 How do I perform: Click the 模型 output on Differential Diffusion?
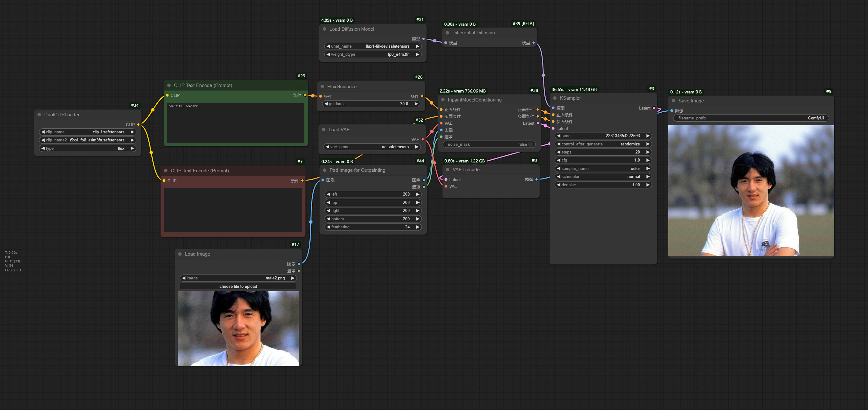[533, 43]
